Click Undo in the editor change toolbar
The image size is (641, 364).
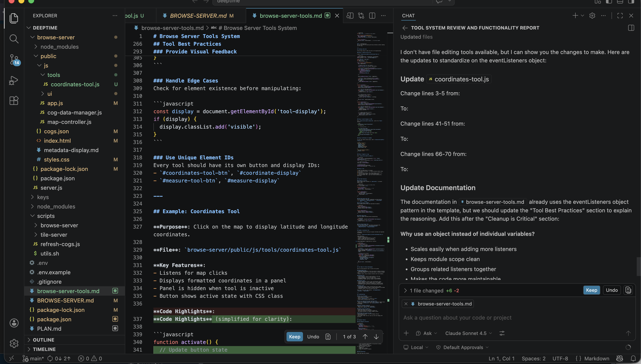[313, 337]
